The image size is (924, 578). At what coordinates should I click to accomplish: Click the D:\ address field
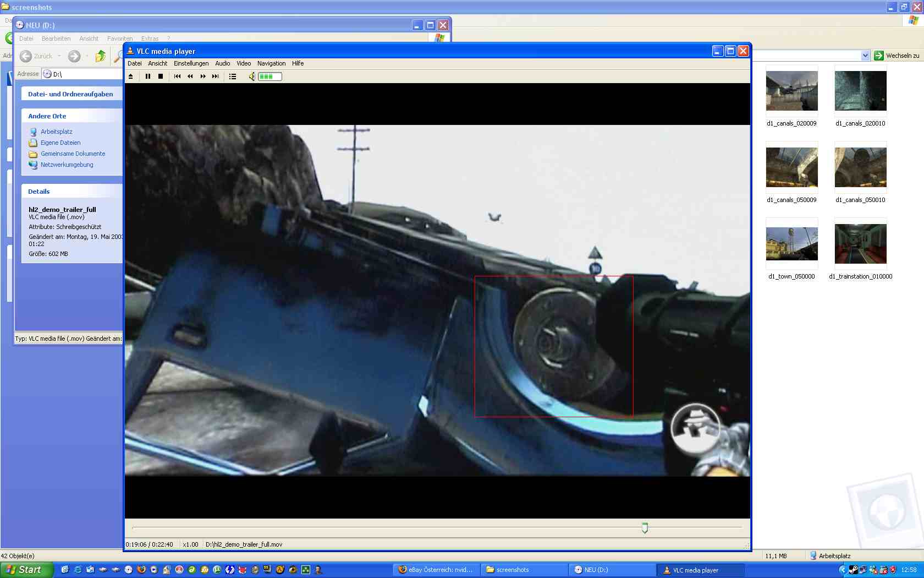click(x=82, y=74)
